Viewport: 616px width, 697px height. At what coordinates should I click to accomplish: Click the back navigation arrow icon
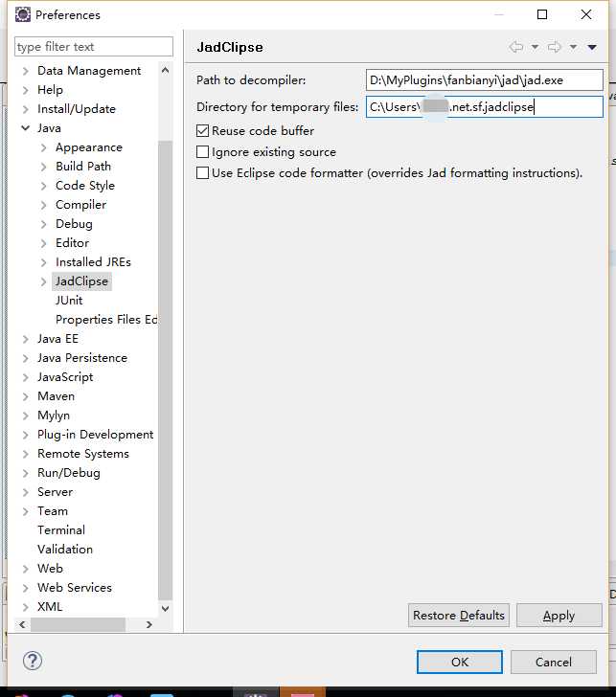tap(516, 47)
